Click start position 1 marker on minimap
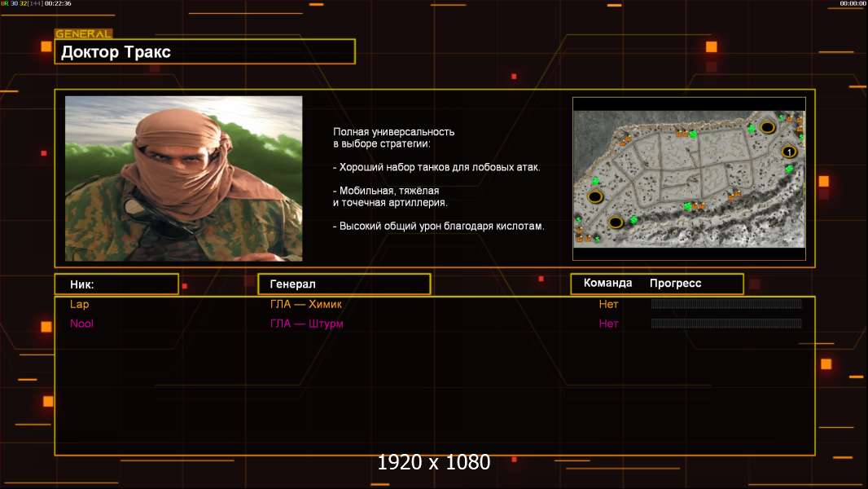Viewport: 868px width, 489px height. click(x=789, y=152)
